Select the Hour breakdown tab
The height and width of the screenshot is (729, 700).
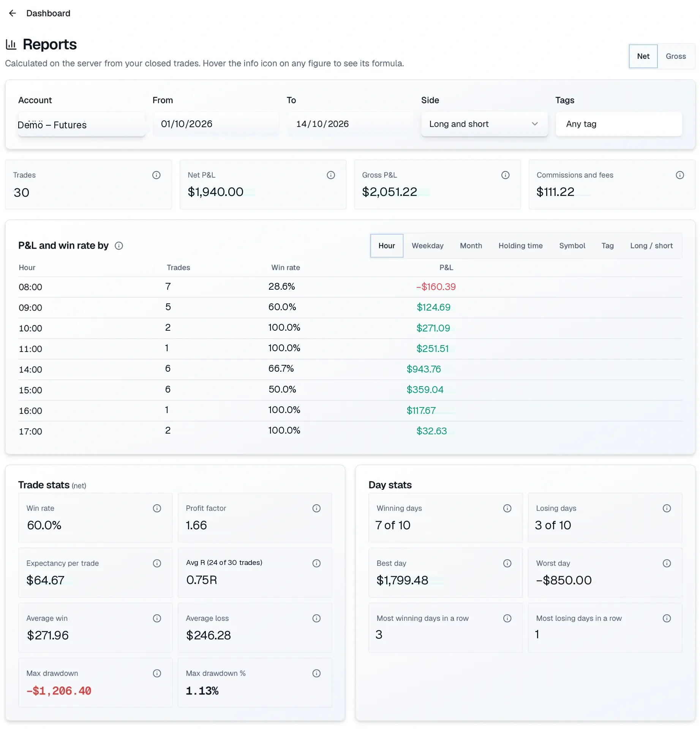387,246
